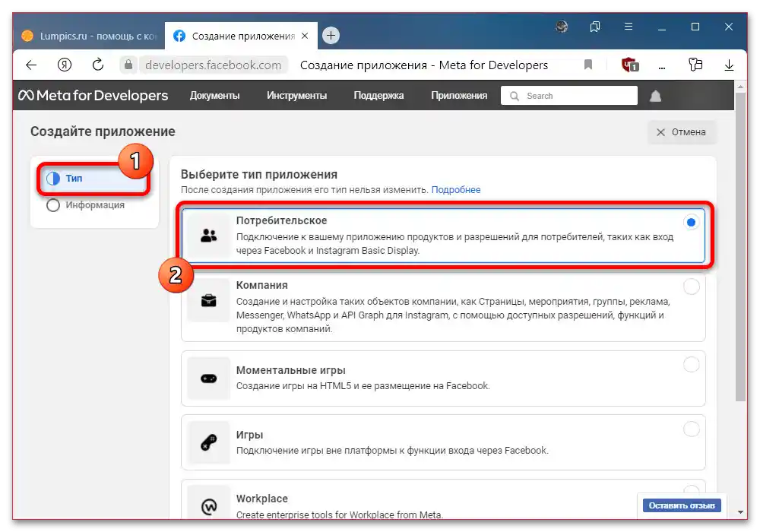760x532 pixels.
Task: Select the Информация step circle
Action: [x=52, y=204]
